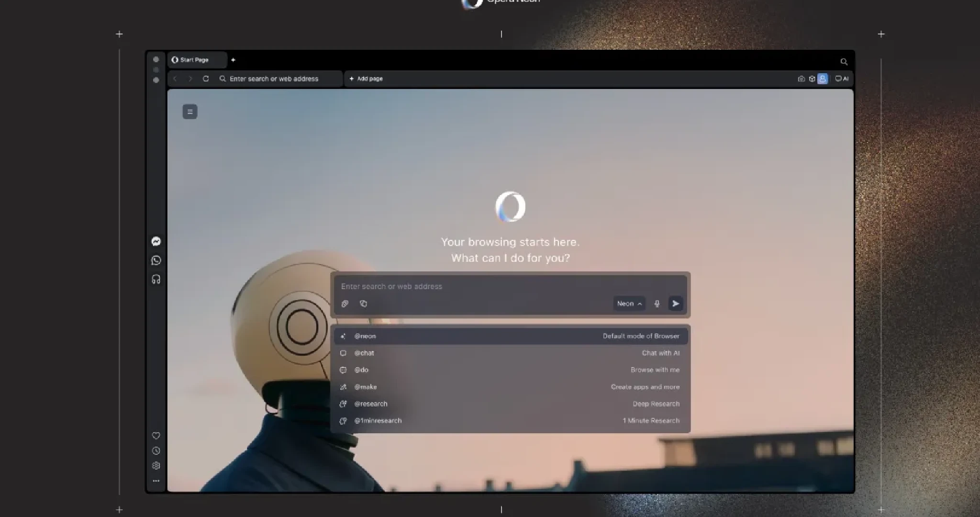The height and width of the screenshot is (517, 980).
Task: Take a snapshot with the camera icon
Action: coord(802,79)
